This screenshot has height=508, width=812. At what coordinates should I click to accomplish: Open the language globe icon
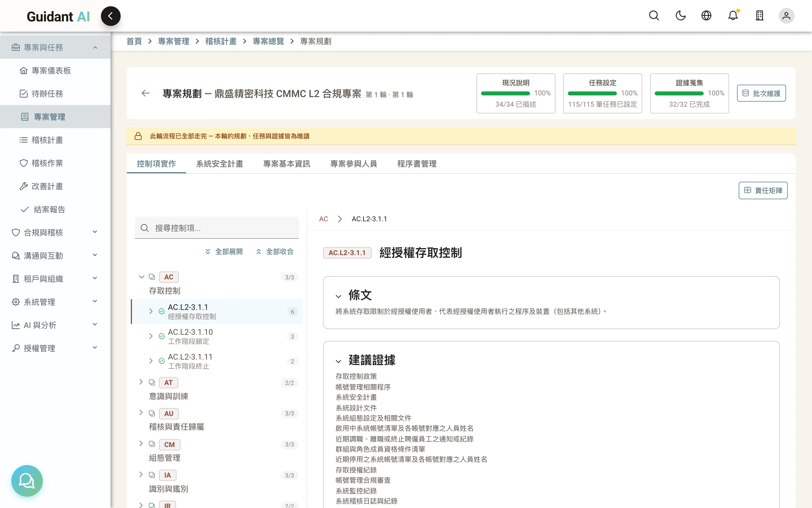(706, 16)
